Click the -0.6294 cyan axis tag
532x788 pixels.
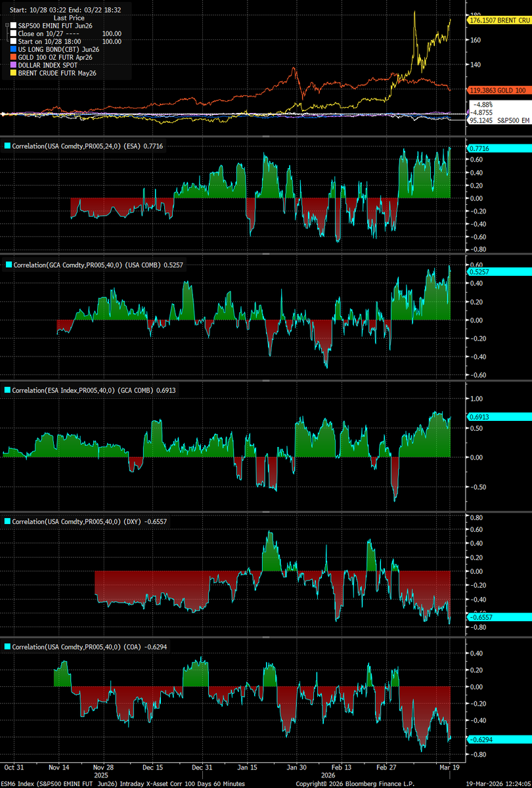tap(498, 740)
